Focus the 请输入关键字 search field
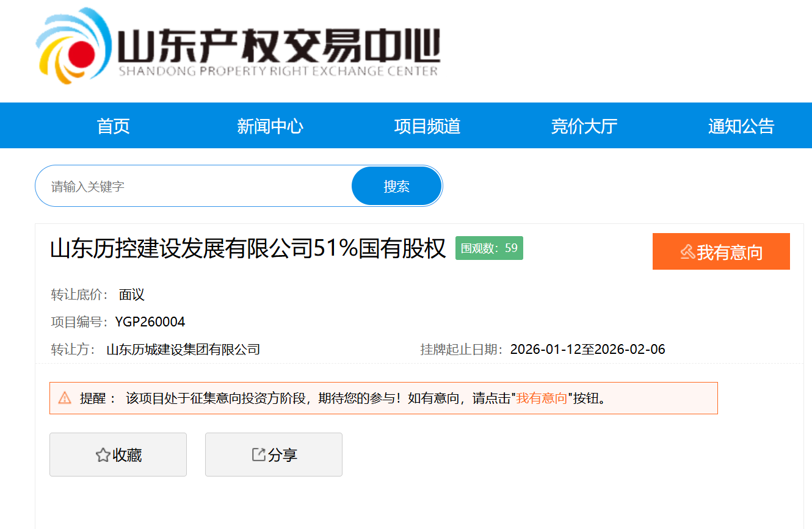Image resolution: width=812 pixels, height=529 pixels. [x=195, y=186]
